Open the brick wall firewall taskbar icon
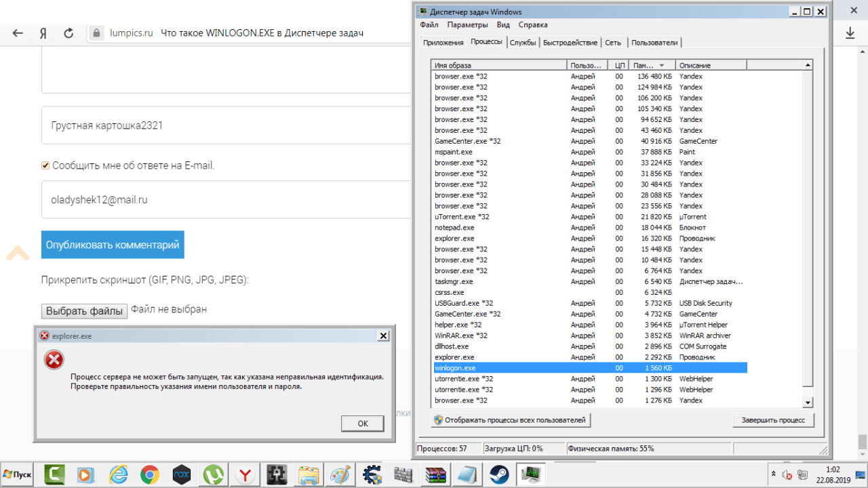 403,474
